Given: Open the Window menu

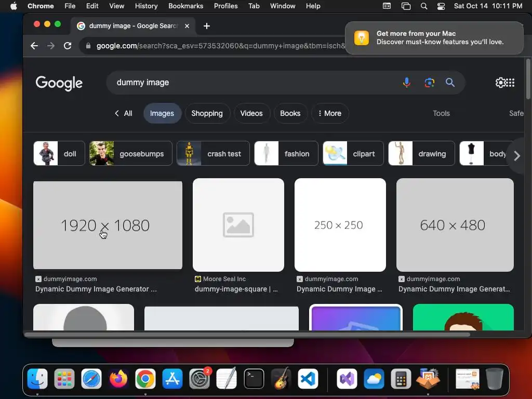Looking at the screenshot, I should coord(283,6).
